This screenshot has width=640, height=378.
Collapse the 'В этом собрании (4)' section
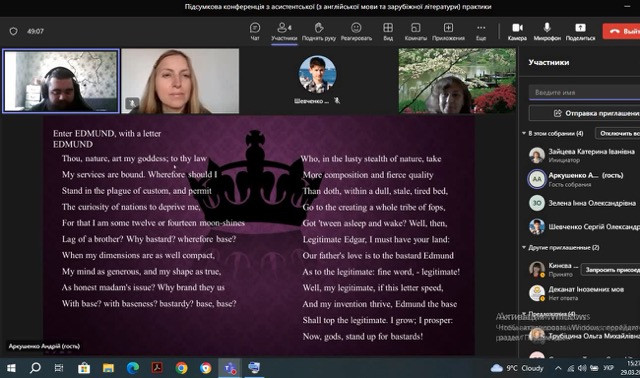tap(524, 133)
